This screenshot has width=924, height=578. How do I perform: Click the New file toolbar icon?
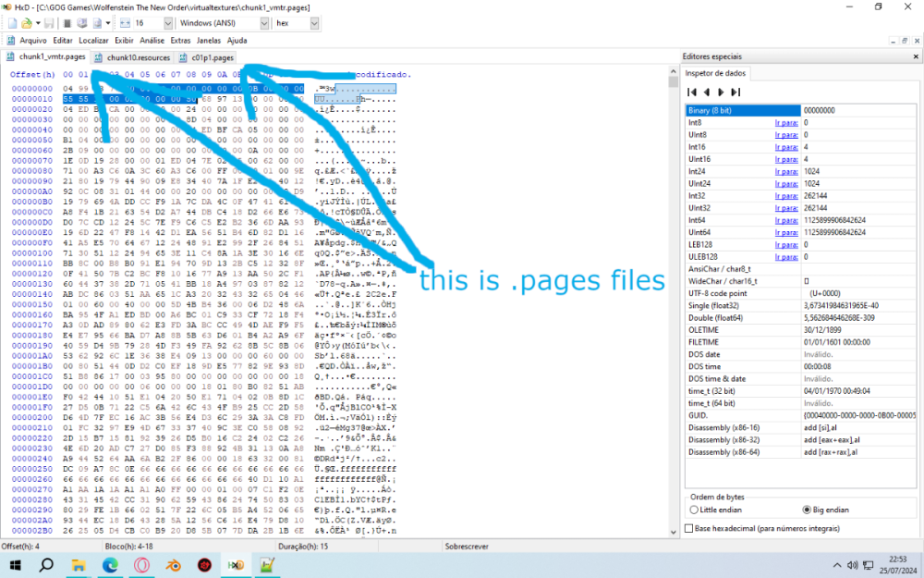point(10,22)
